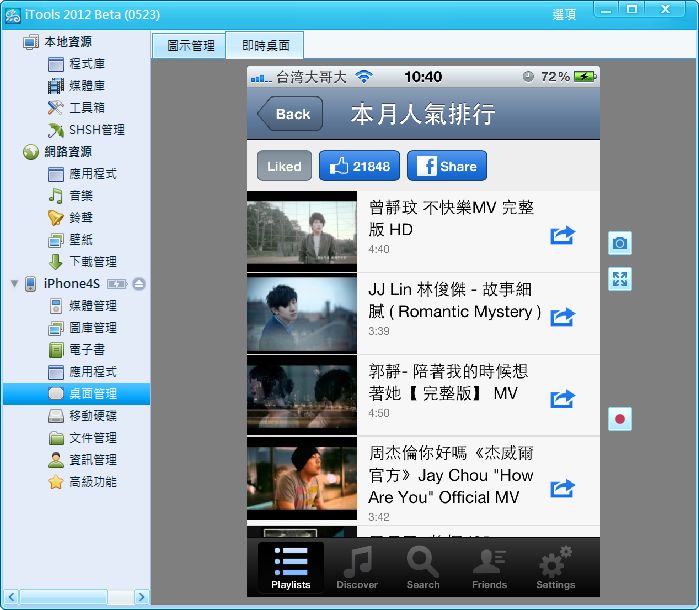Open 文件管理 file manager
699x610 pixels.
[x=82, y=438]
